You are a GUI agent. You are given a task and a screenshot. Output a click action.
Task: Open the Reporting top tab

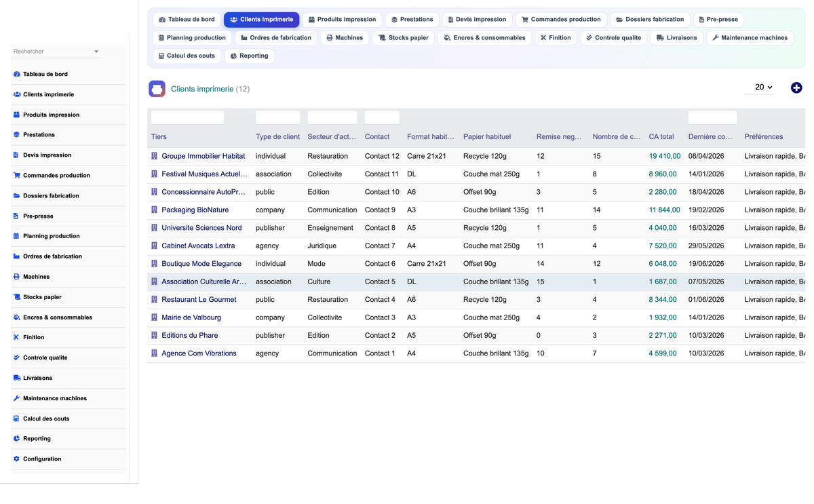pos(250,56)
